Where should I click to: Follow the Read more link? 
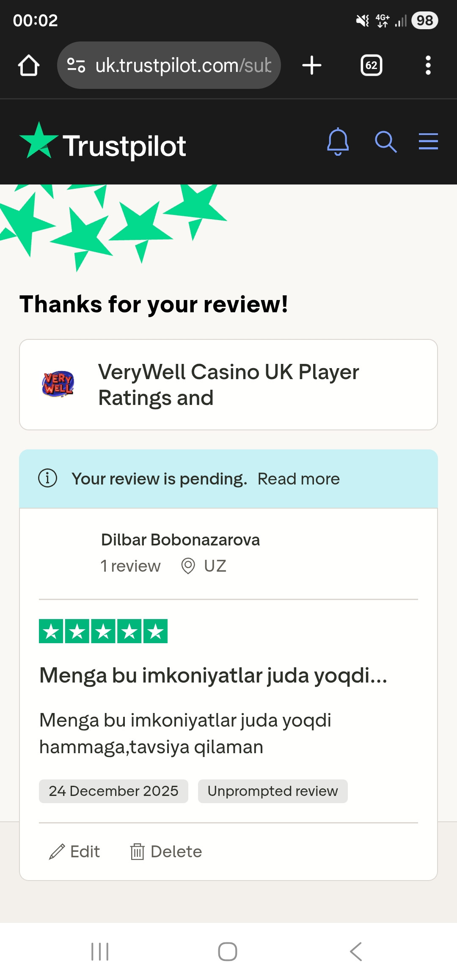click(x=299, y=479)
